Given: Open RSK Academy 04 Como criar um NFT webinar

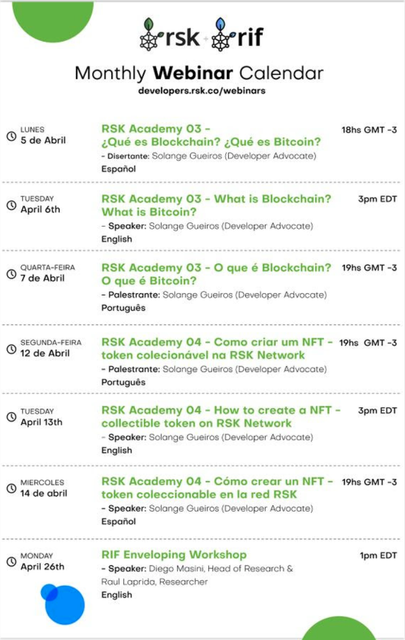Looking at the screenshot, I should (x=217, y=349).
